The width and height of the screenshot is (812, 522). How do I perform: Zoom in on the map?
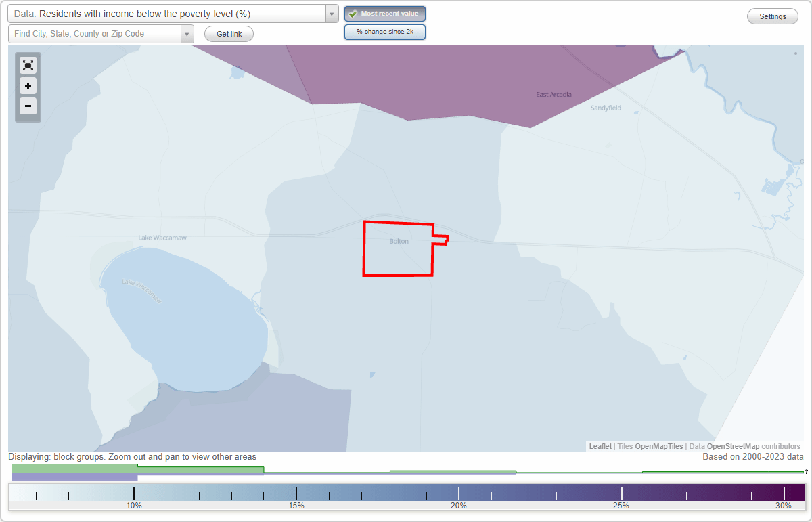(x=28, y=86)
